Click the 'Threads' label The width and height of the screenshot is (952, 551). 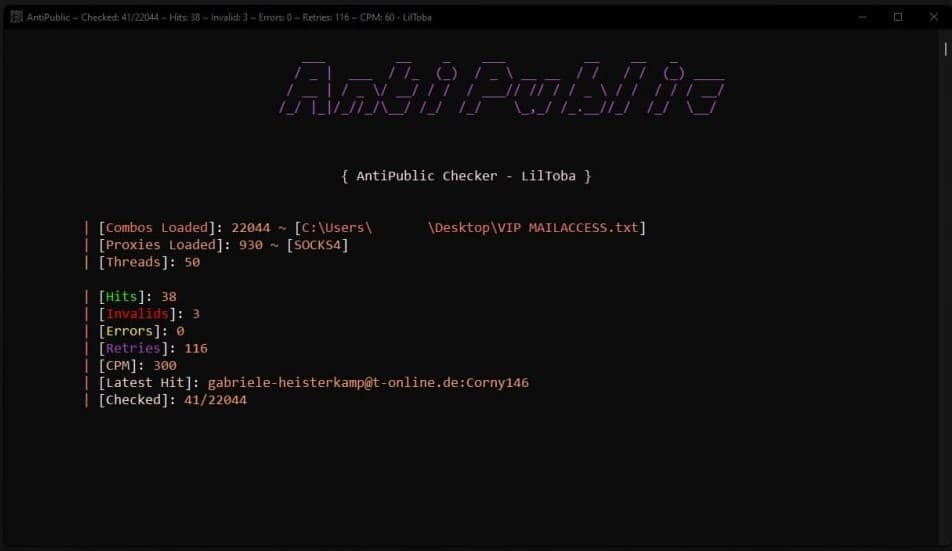click(134, 262)
